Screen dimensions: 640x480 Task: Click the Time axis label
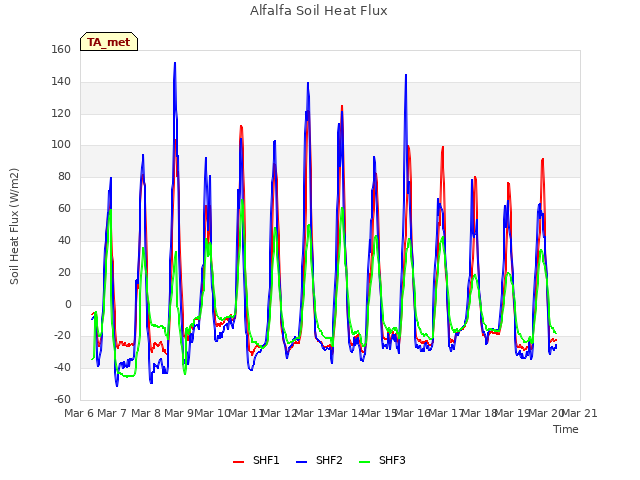tap(566, 429)
